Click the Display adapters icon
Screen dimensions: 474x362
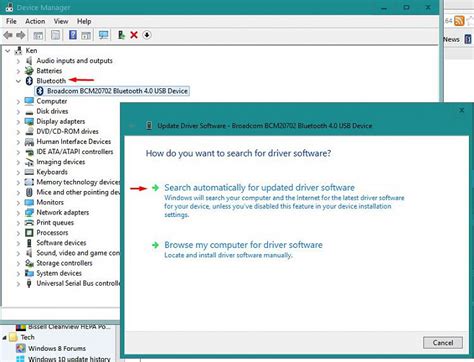click(29, 121)
